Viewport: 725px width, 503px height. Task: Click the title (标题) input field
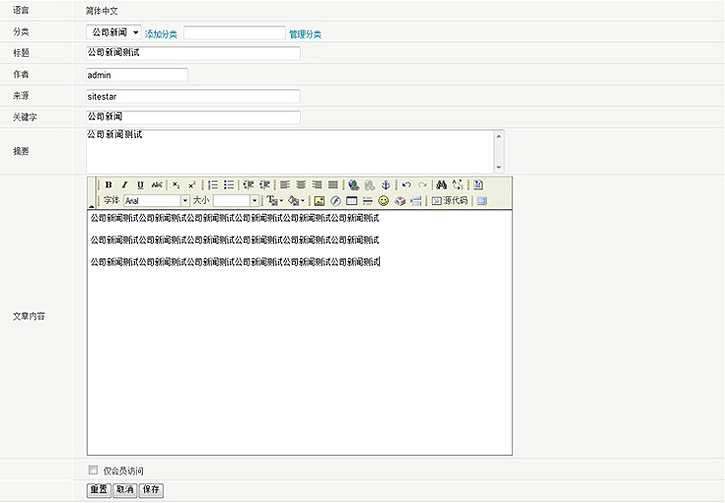point(193,53)
